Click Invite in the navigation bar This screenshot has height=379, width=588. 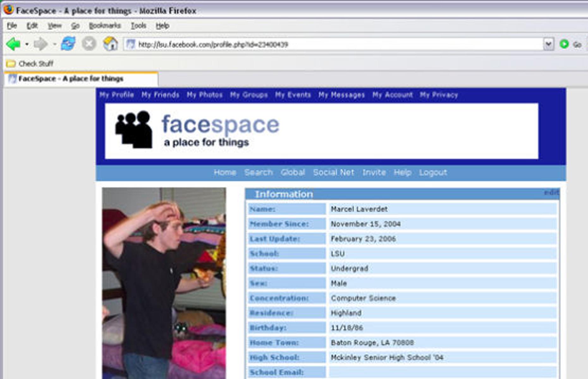[x=374, y=172]
